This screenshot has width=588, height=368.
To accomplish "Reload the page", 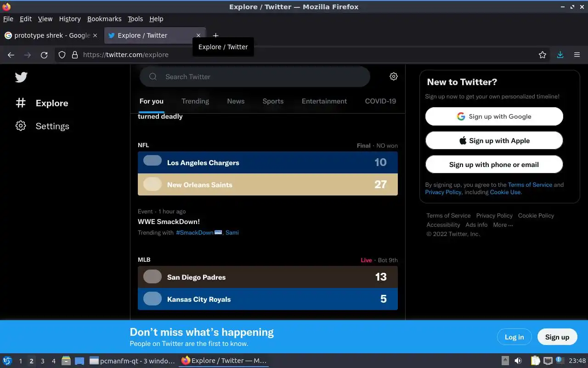I will click(44, 55).
